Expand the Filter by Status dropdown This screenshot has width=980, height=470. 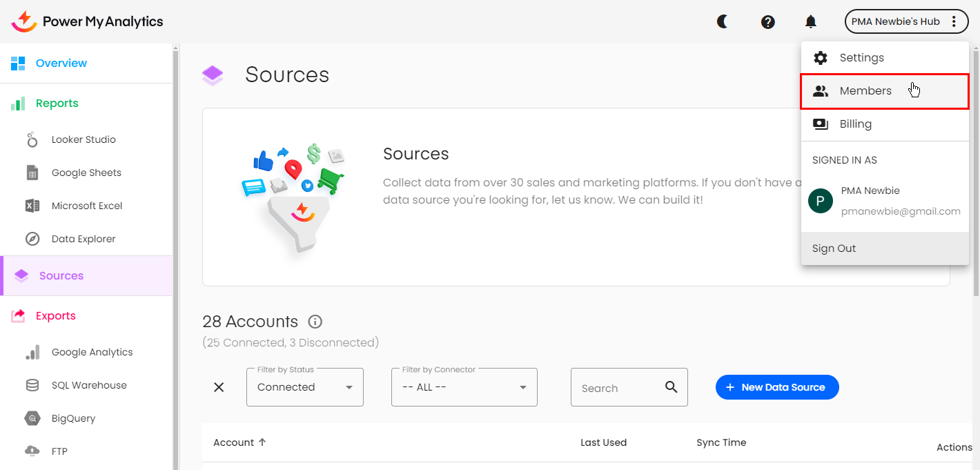[x=304, y=387]
